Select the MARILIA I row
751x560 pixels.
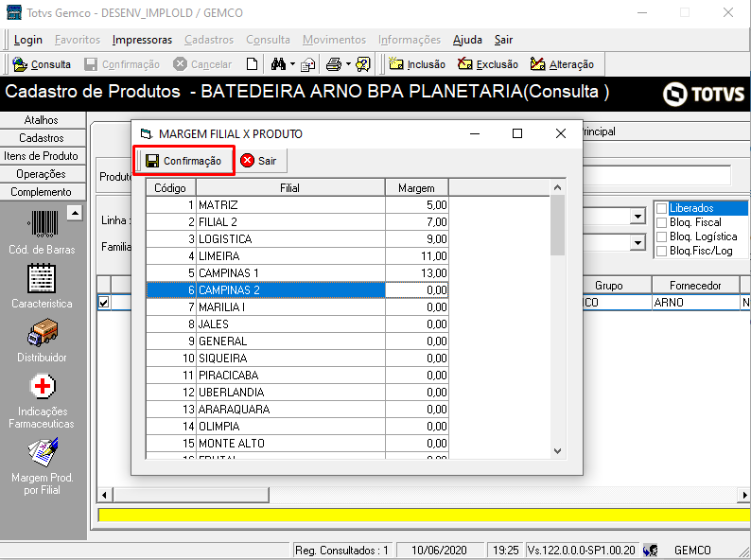click(x=297, y=307)
